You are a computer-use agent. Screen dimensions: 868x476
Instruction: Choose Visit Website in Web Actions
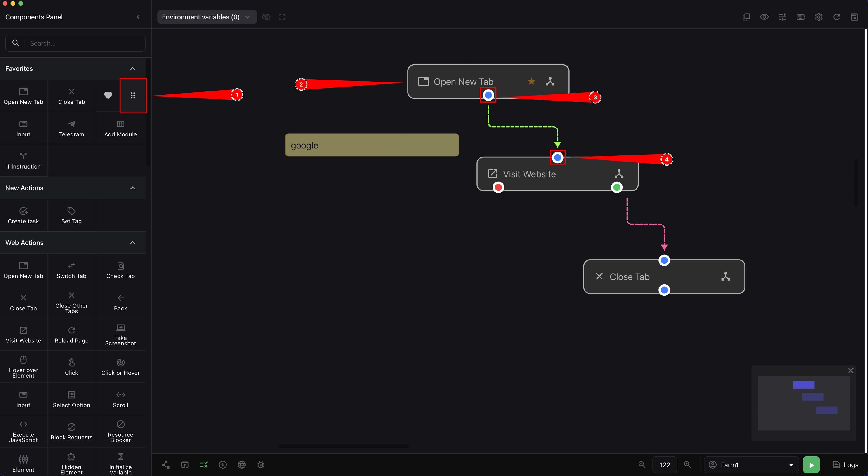coord(24,335)
